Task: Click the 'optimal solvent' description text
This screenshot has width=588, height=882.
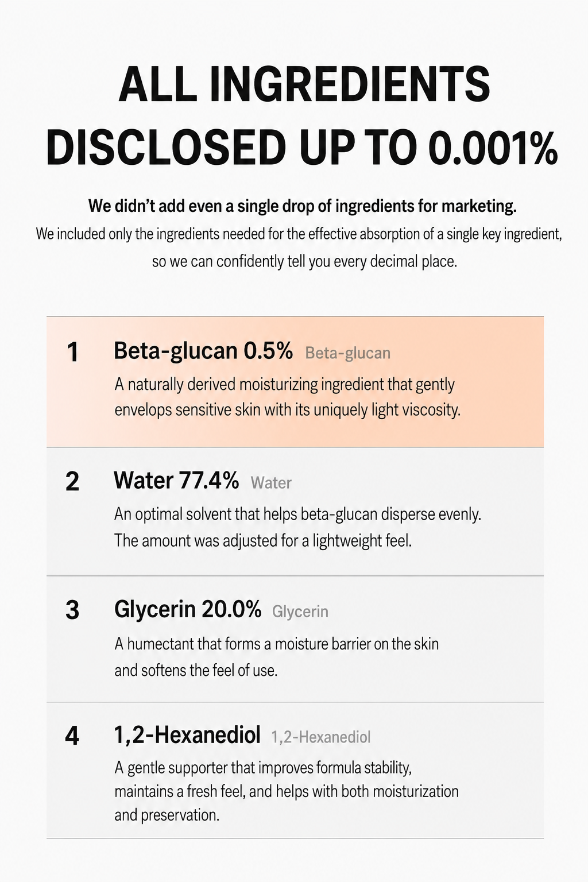Action: coord(297,527)
